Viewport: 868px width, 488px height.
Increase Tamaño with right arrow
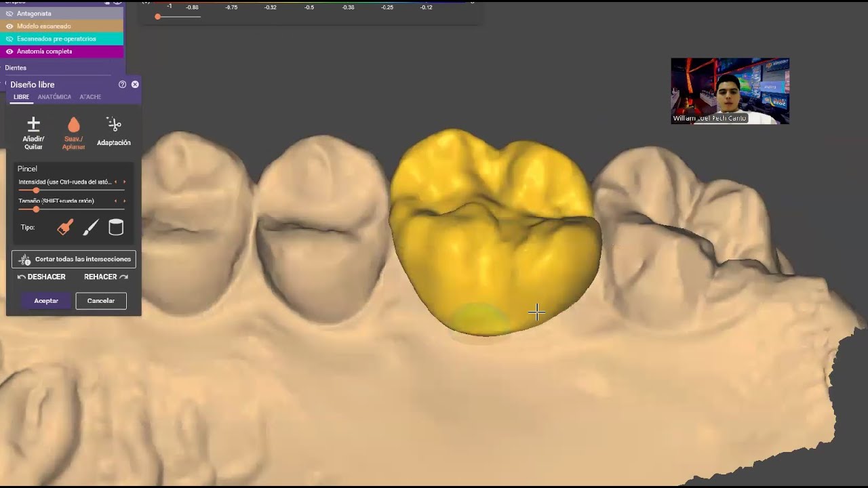124,201
